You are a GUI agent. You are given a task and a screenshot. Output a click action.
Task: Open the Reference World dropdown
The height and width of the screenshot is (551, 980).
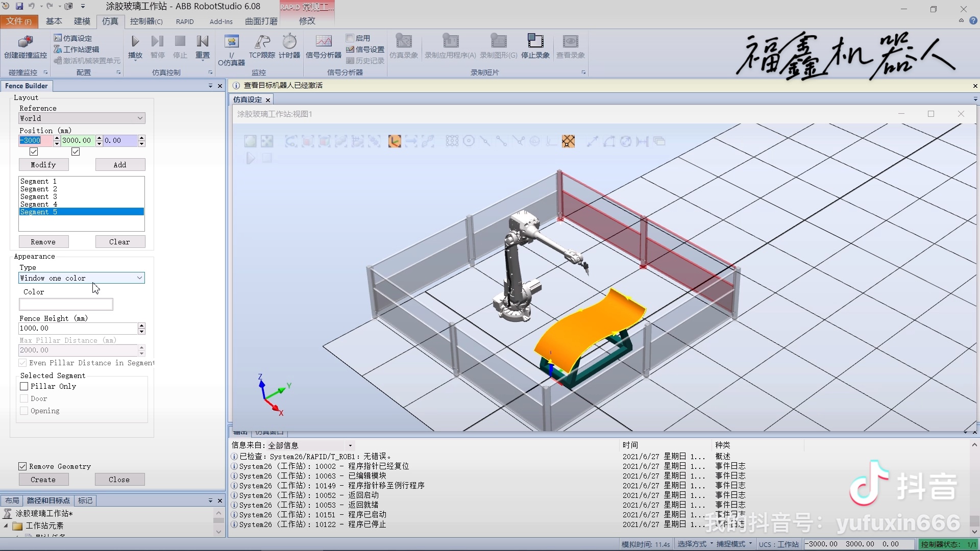pos(82,118)
